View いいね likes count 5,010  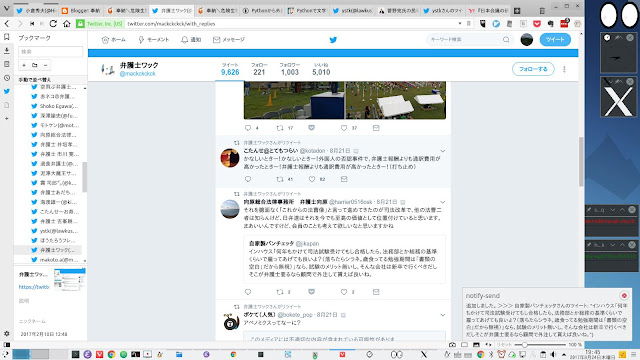pos(321,69)
